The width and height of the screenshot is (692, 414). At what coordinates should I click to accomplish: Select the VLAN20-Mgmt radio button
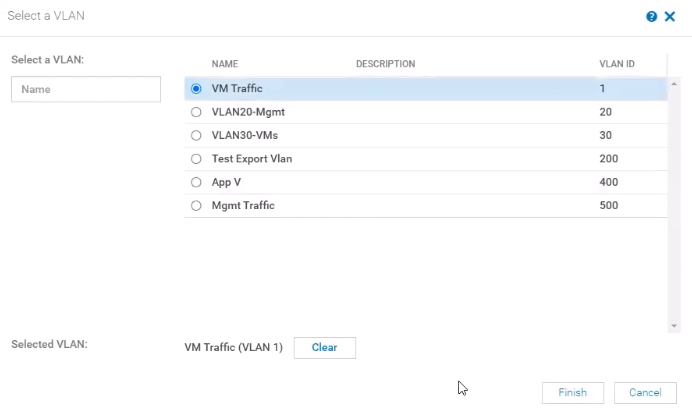click(x=196, y=112)
